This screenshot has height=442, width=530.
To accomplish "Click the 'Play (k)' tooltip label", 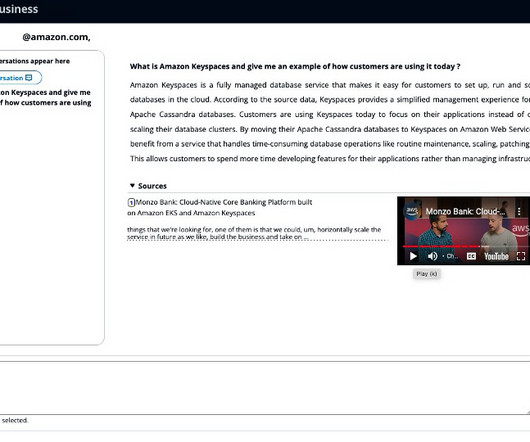I will coord(427,274).
